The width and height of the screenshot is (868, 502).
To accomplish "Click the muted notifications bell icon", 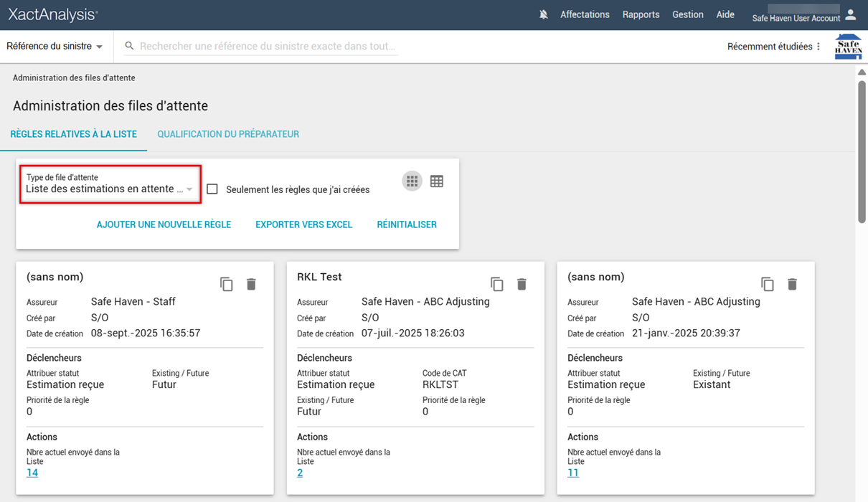I will [544, 14].
